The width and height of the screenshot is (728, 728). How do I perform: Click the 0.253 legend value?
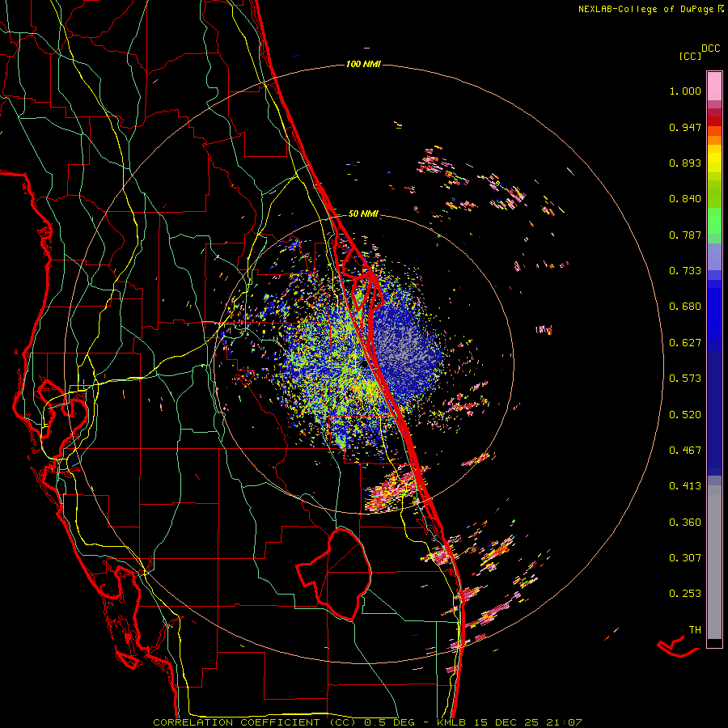coord(685,594)
